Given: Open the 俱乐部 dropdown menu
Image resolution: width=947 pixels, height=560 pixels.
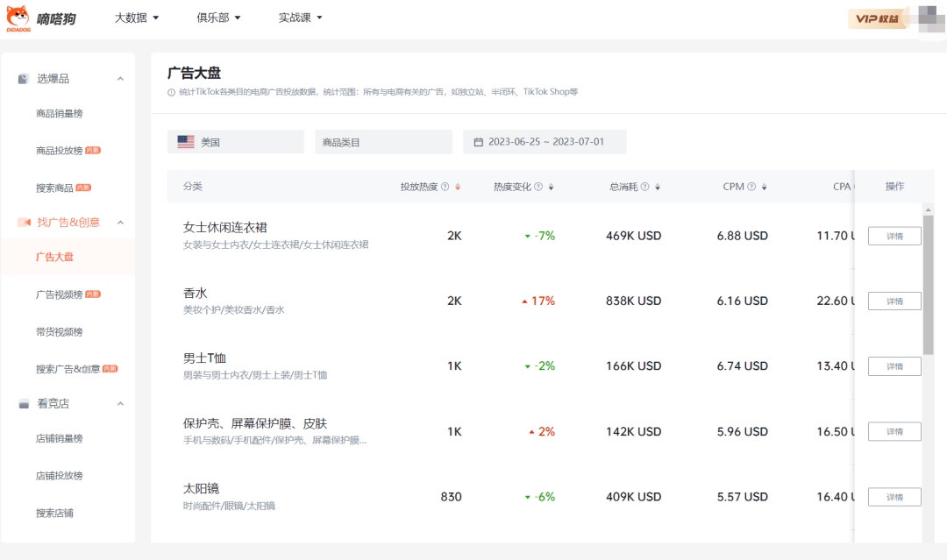Looking at the screenshot, I should tap(218, 18).
